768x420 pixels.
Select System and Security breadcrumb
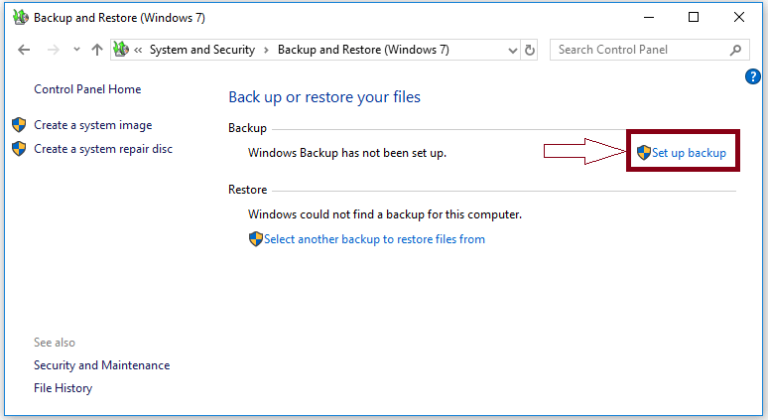(202, 49)
